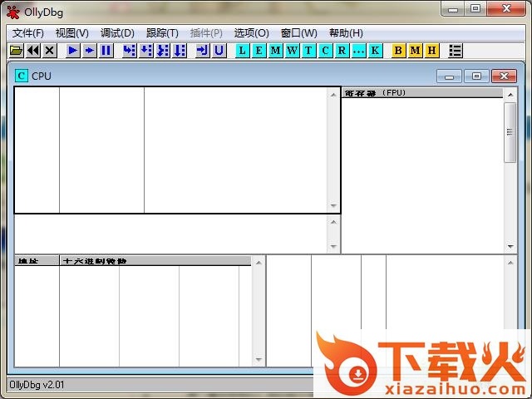The height and width of the screenshot is (399, 532).
Task: Click the options list icon in toolbar
Action: click(456, 51)
